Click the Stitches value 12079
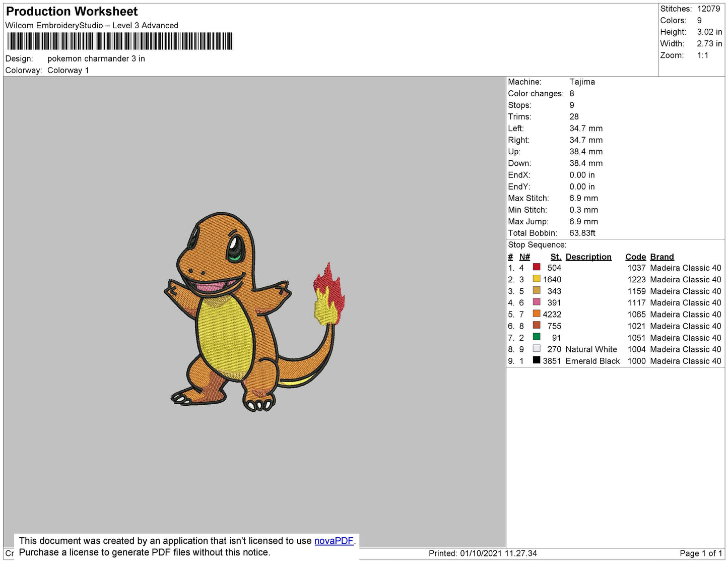Viewport: 728px width, 563px height. pyautogui.click(x=708, y=9)
